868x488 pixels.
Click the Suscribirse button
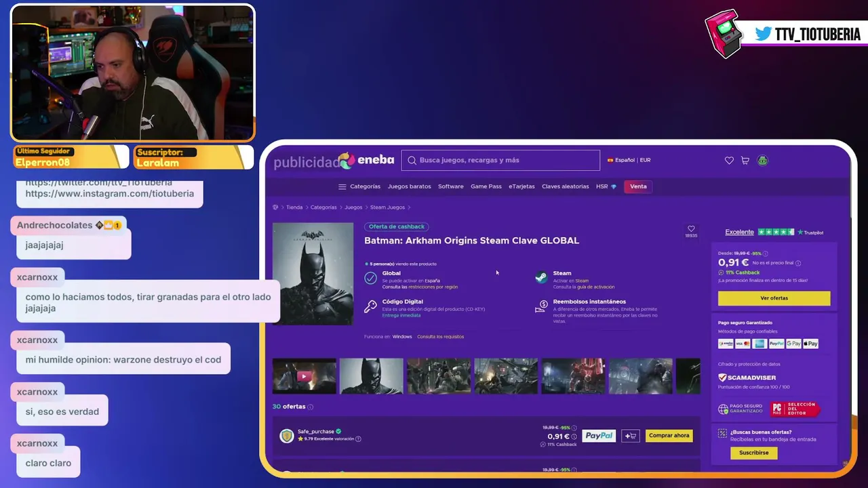(754, 453)
